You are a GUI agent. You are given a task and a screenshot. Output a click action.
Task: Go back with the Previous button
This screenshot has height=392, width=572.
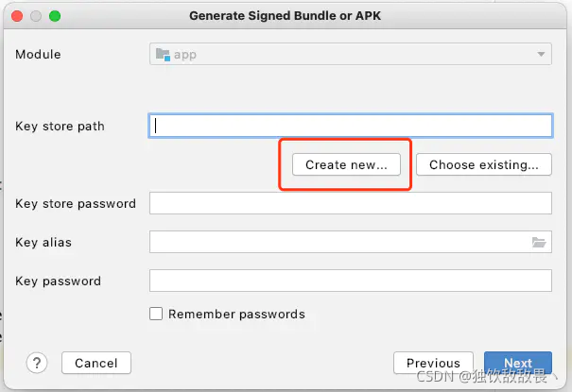click(x=433, y=363)
